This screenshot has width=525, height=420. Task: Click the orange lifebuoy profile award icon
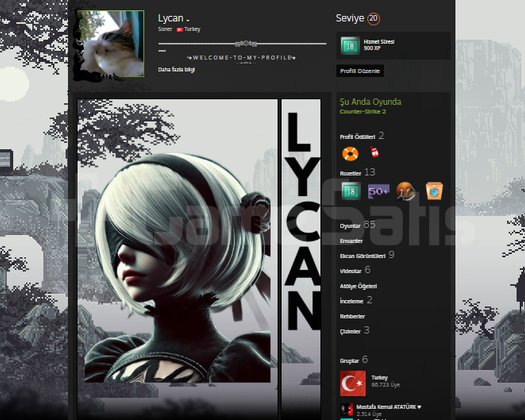tap(350, 154)
